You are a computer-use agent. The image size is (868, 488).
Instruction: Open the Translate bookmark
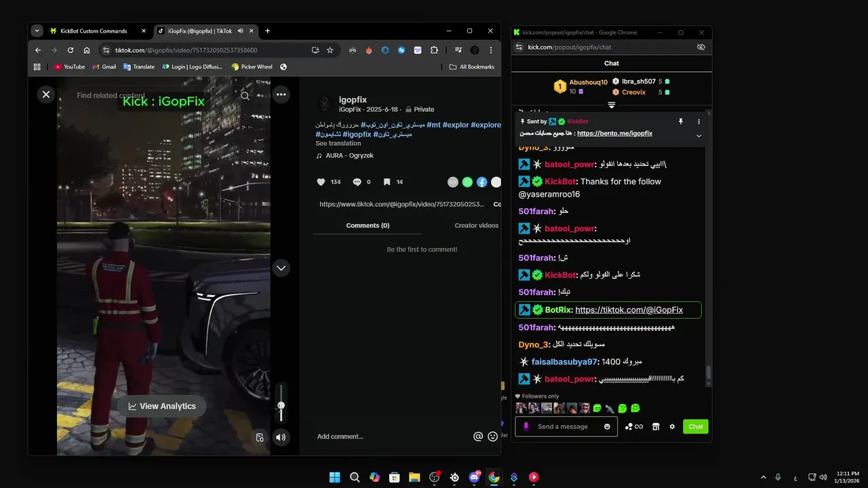tap(138, 67)
